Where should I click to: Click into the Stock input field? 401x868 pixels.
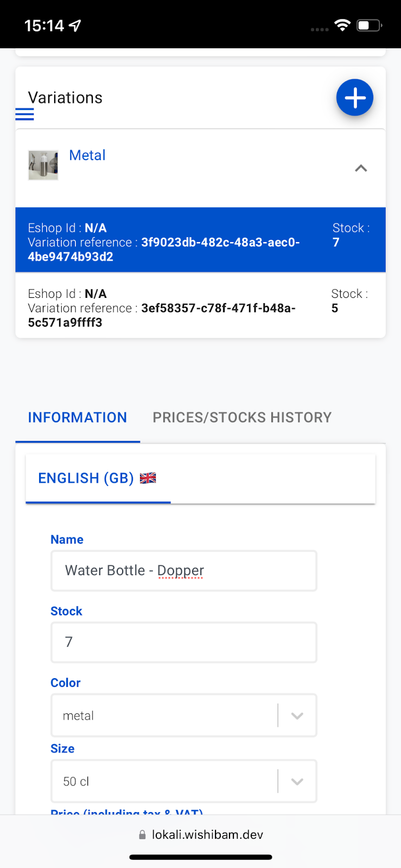(183, 642)
